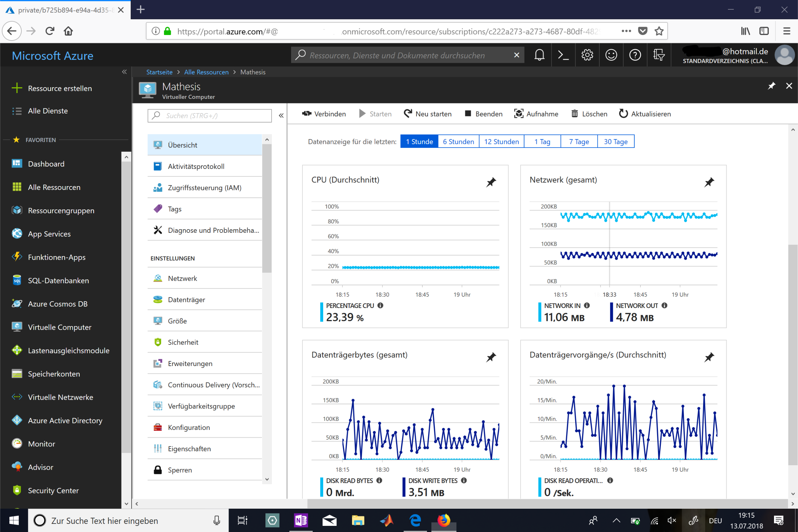Image resolution: width=798 pixels, height=532 pixels.
Task: Open Firefox hamburger menu
Action: point(787,31)
